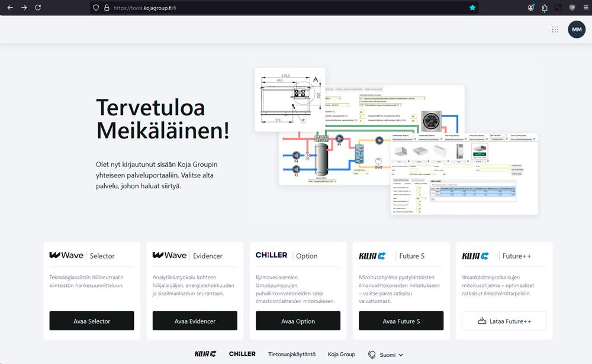
Task: Click the Koja logo on the Future S card
Action: point(372,256)
